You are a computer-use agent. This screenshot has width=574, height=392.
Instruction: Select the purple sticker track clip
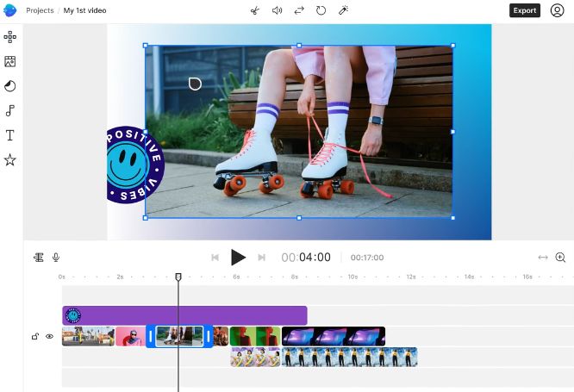coord(184,315)
